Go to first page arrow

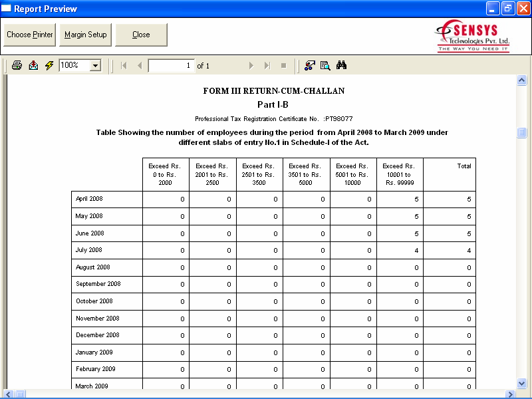click(124, 65)
